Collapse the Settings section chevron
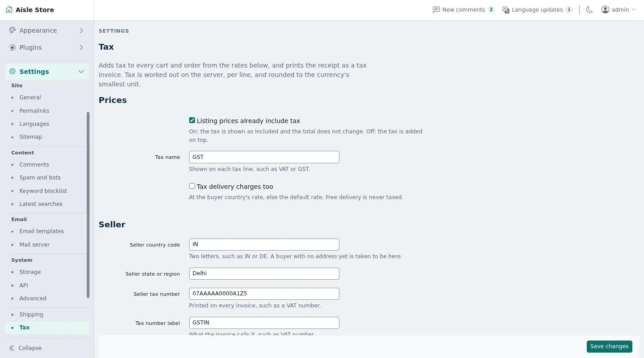 pyautogui.click(x=81, y=72)
